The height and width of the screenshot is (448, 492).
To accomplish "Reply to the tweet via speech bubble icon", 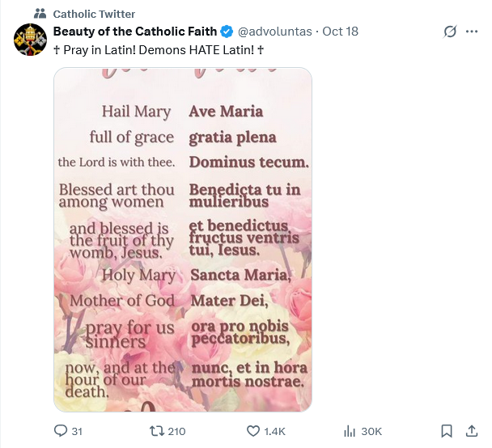I will pyautogui.click(x=61, y=431).
